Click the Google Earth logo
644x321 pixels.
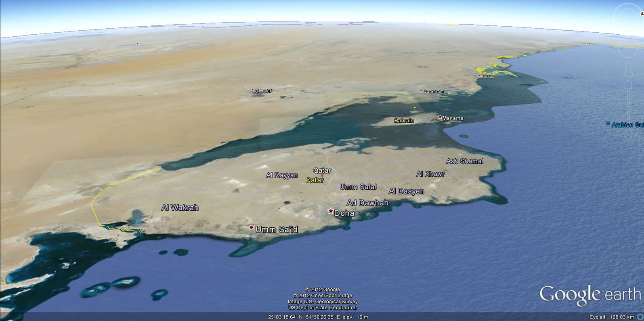pyautogui.click(x=590, y=295)
